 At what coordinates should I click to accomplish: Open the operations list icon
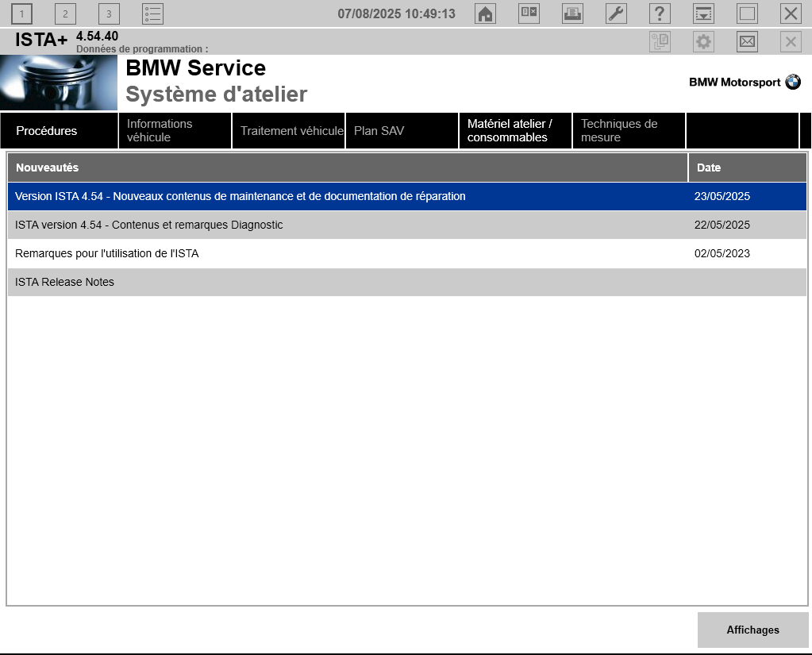(x=152, y=14)
